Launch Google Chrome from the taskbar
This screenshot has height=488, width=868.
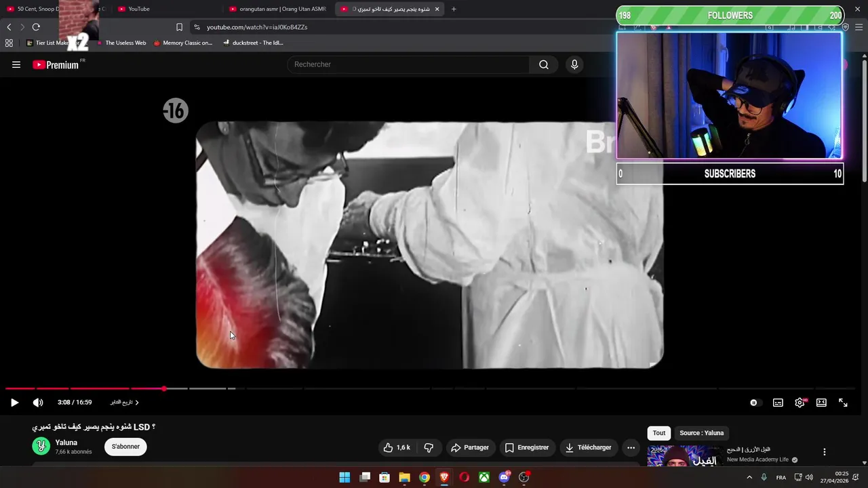point(424,477)
